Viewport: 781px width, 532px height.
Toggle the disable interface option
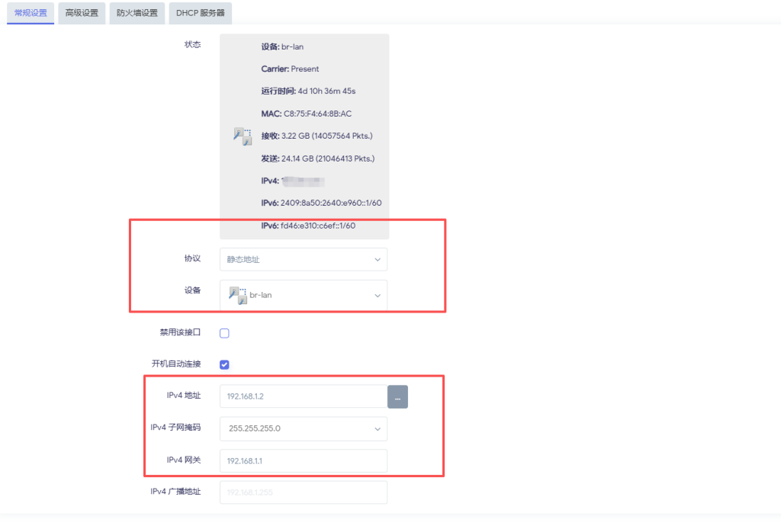224,332
